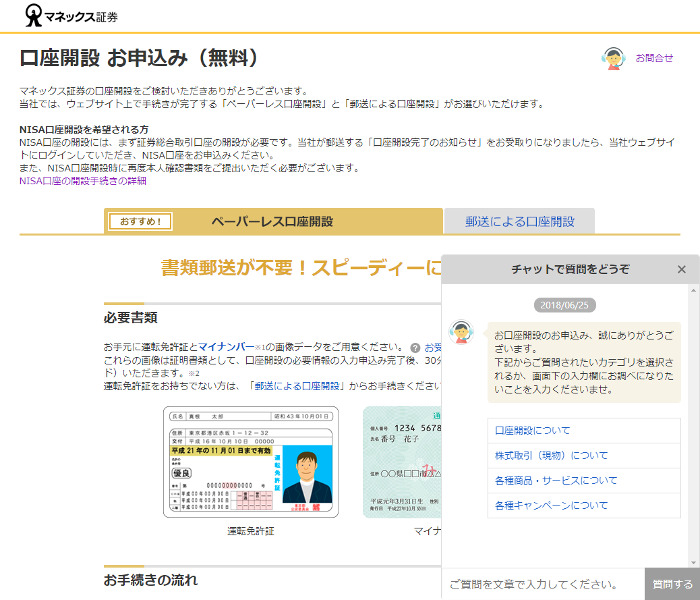700x600 pixels.
Task: Focus the chat question input field
Action: [543, 584]
